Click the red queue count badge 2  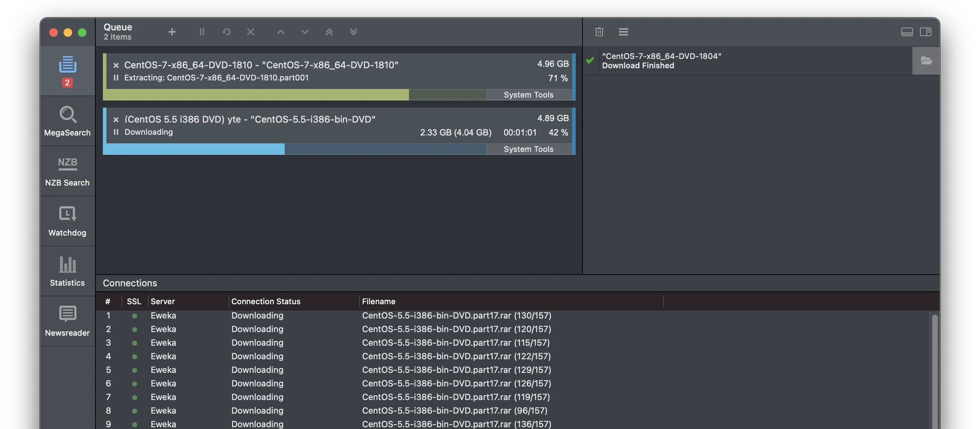(67, 83)
